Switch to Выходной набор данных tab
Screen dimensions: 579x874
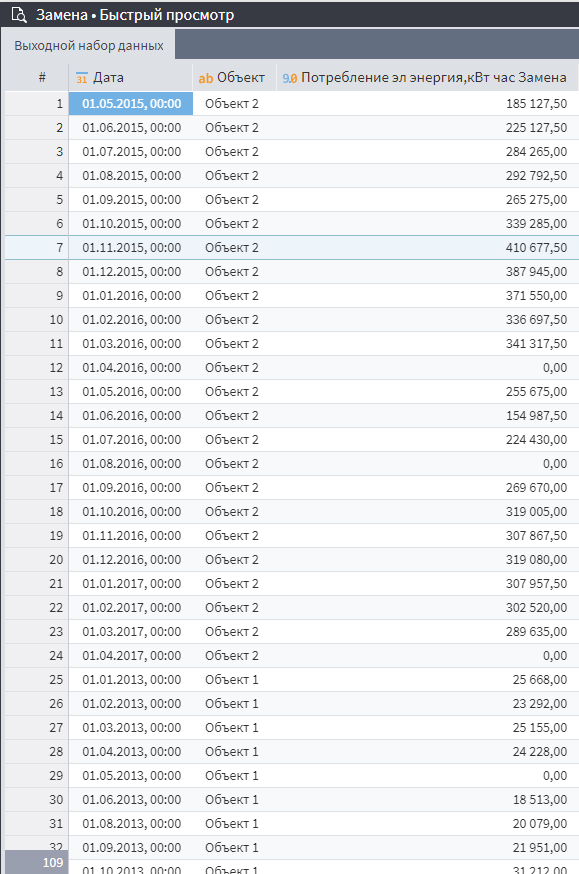89,45
